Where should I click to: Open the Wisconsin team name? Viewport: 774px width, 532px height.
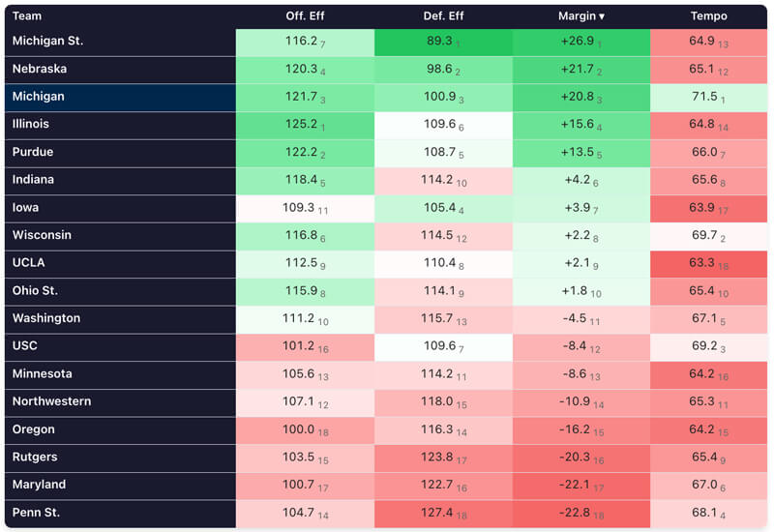[42, 236]
